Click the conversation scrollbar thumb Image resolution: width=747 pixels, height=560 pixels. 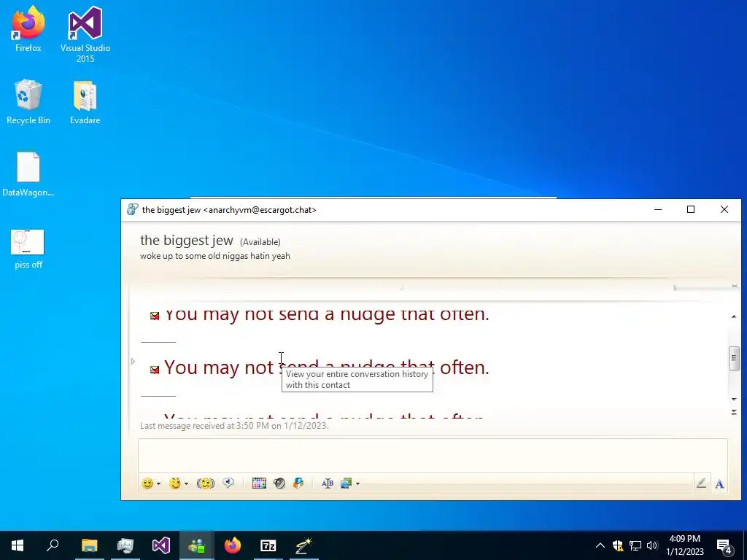734,358
